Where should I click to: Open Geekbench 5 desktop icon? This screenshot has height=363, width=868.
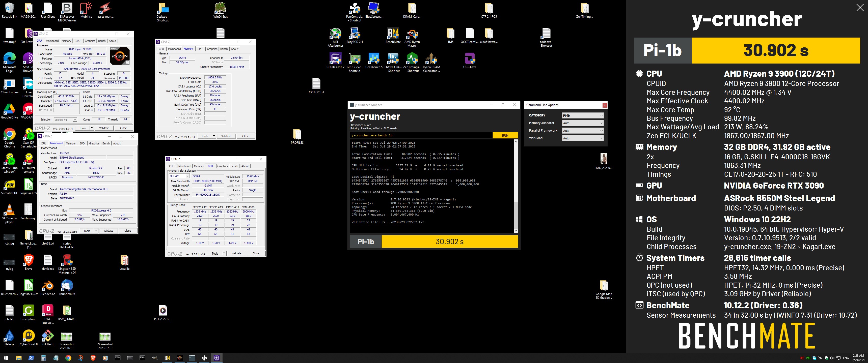pyautogui.click(x=374, y=60)
